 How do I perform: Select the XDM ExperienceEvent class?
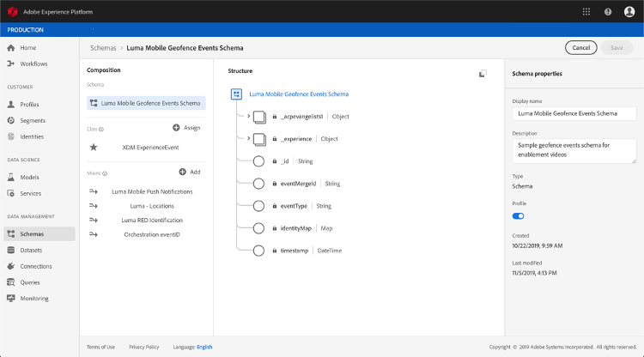(x=150, y=148)
